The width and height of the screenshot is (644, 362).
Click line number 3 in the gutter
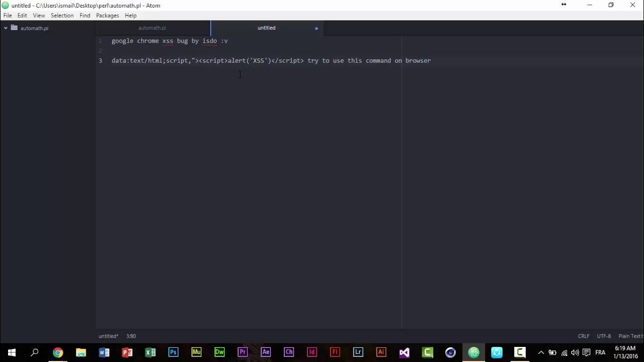coord(100,60)
